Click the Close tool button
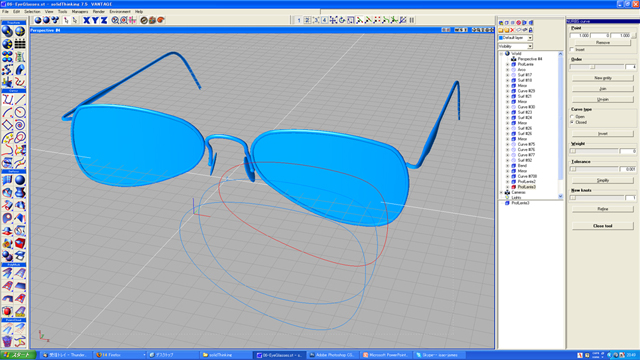The image size is (640, 360). click(602, 226)
